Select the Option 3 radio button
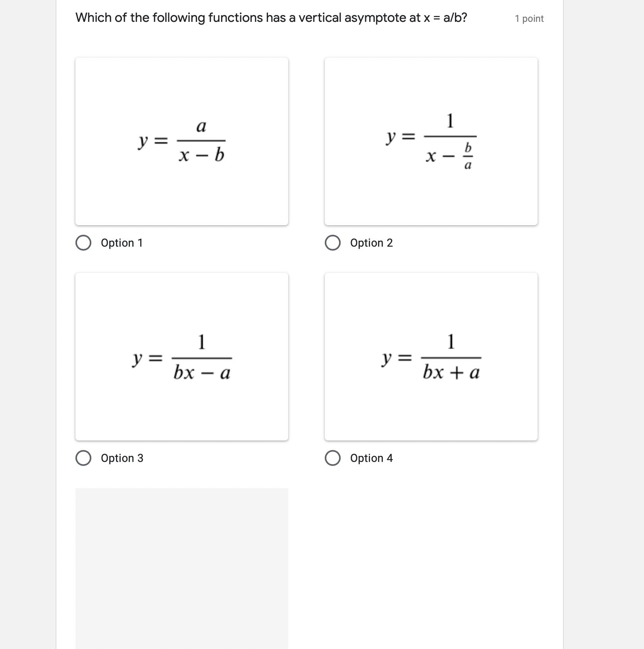The image size is (644, 649). tap(84, 458)
